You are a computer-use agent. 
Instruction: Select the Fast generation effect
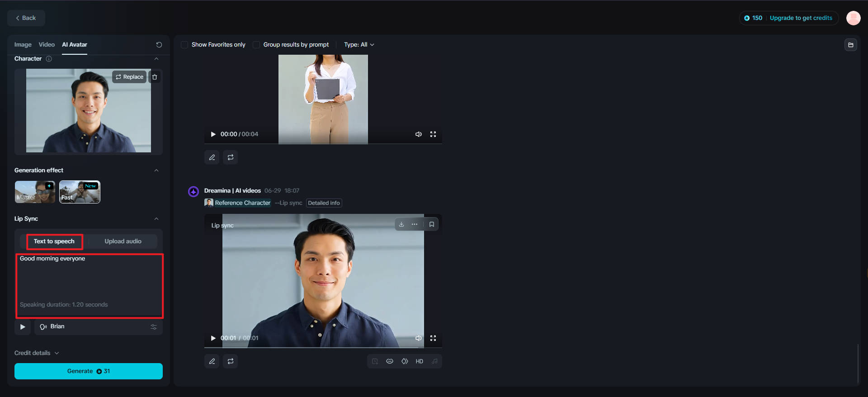point(80,192)
